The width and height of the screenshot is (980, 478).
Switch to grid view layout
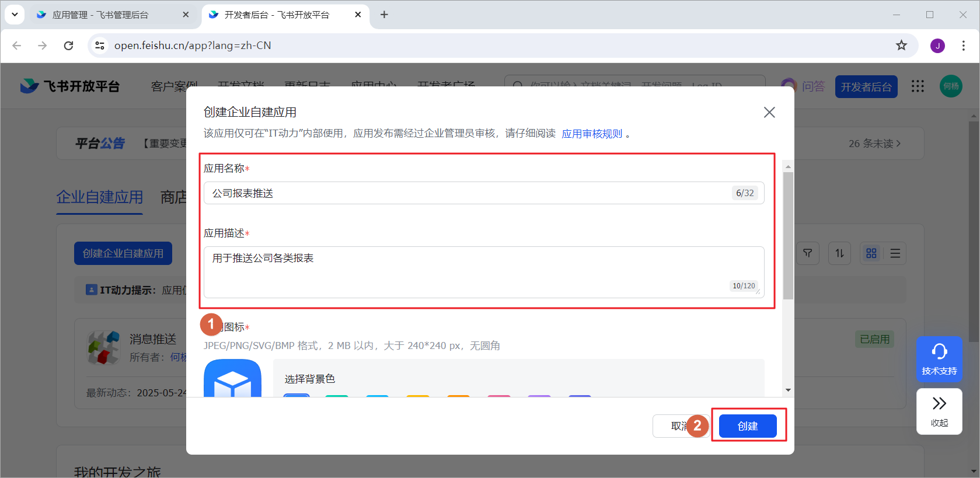871,253
